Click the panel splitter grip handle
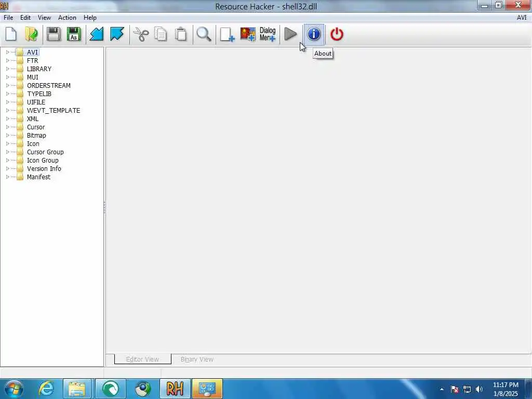 tap(104, 208)
